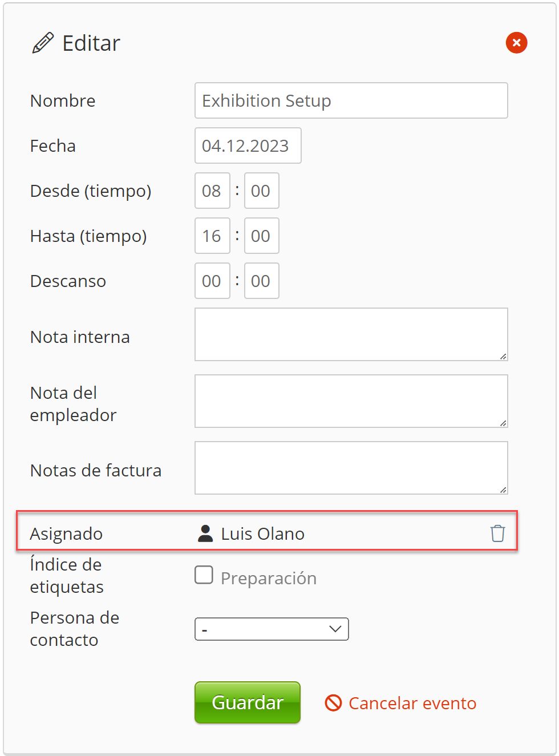Select the Descanso hours field
Viewport: 559px width, 756px height.
point(212,281)
